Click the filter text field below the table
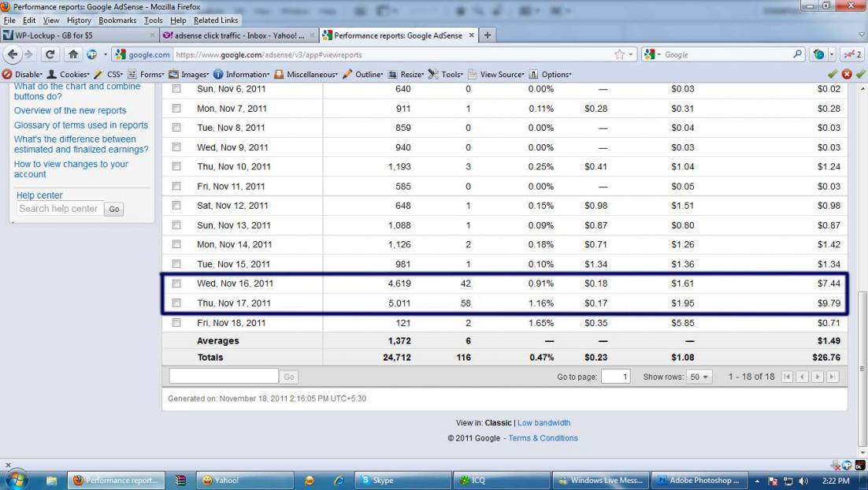Viewport: 868px width, 490px height. [x=224, y=376]
